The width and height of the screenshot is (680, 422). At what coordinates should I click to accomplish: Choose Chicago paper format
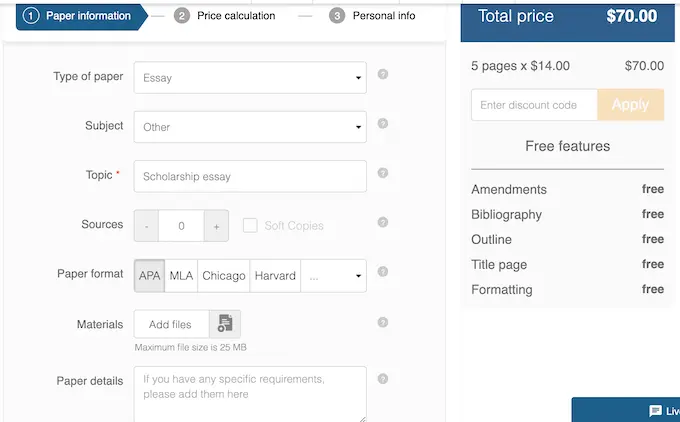[223, 276]
